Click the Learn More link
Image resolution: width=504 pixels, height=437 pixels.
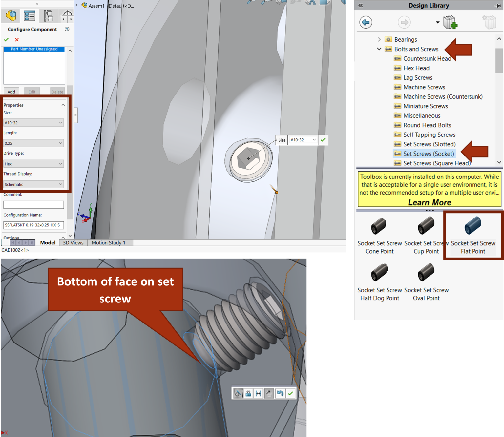(429, 202)
